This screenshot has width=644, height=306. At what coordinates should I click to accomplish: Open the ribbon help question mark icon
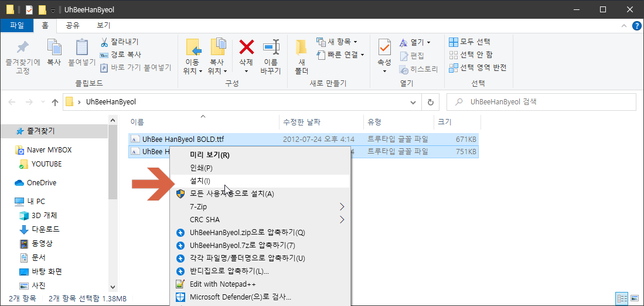point(635,25)
